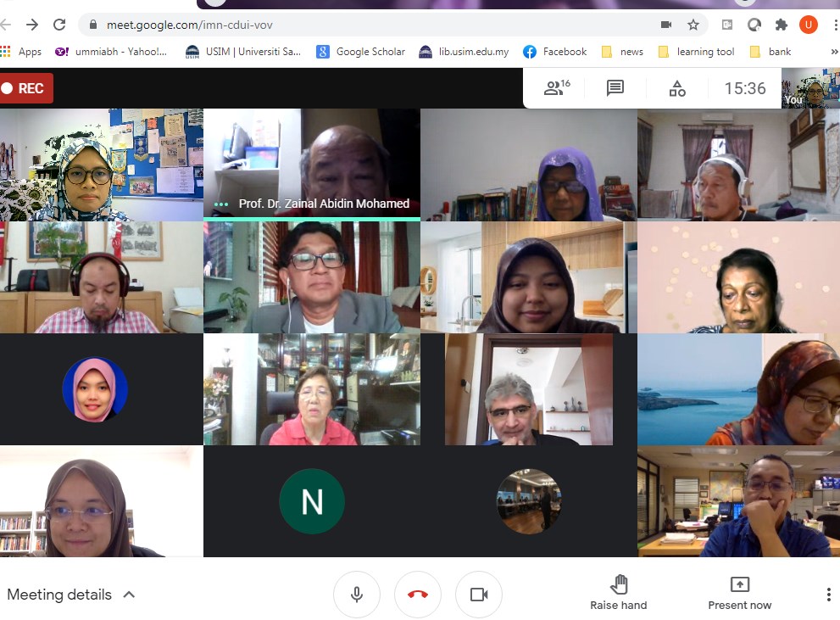The height and width of the screenshot is (620, 840).
Task: Show the participants list with 16 people
Action: [557, 88]
